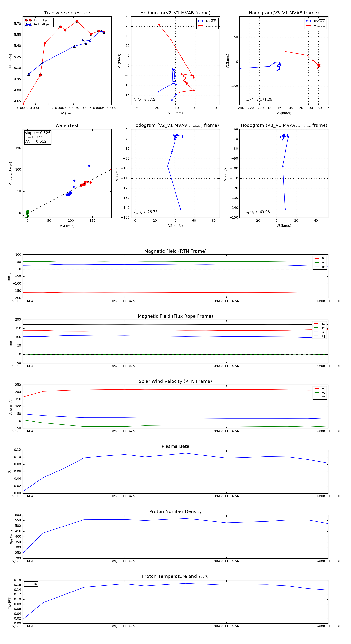Click '2nd half path' legend entry
351x644 pixels.
tap(39, 25)
